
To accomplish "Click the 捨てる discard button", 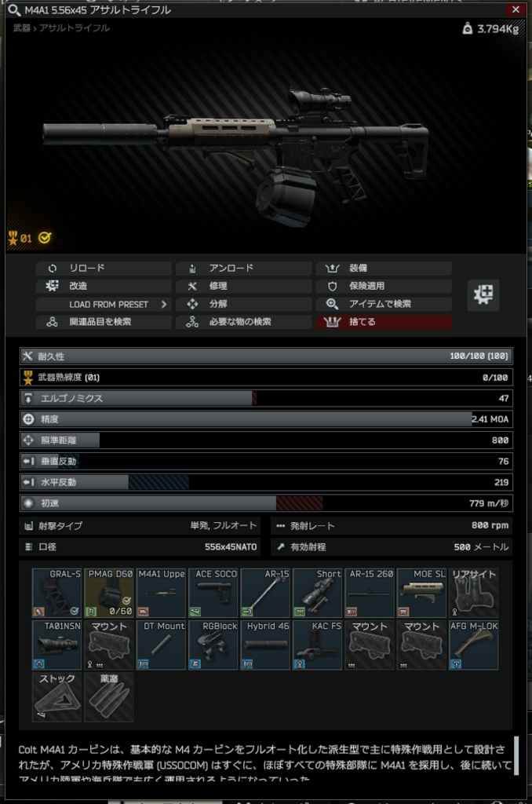I will pyautogui.click(x=384, y=322).
